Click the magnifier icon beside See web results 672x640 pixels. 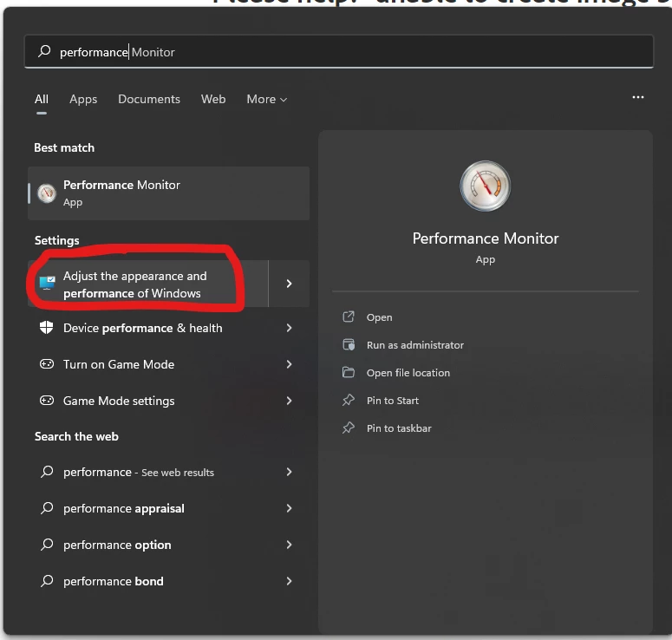(x=47, y=472)
